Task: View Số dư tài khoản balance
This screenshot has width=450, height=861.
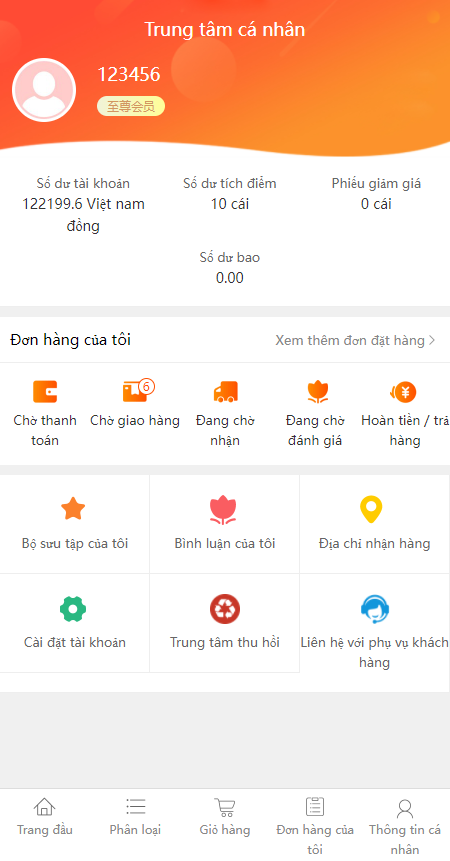Action: (83, 205)
